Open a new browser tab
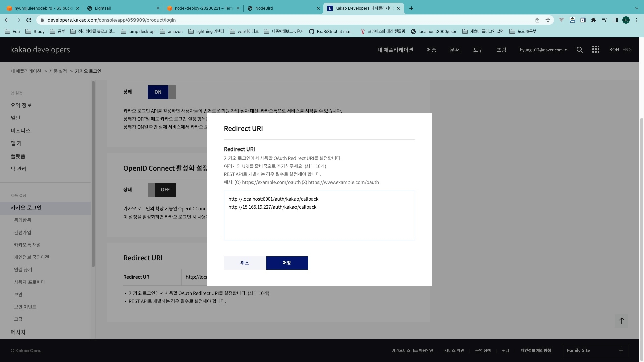Image resolution: width=644 pixels, height=362 pixels. 411,8
